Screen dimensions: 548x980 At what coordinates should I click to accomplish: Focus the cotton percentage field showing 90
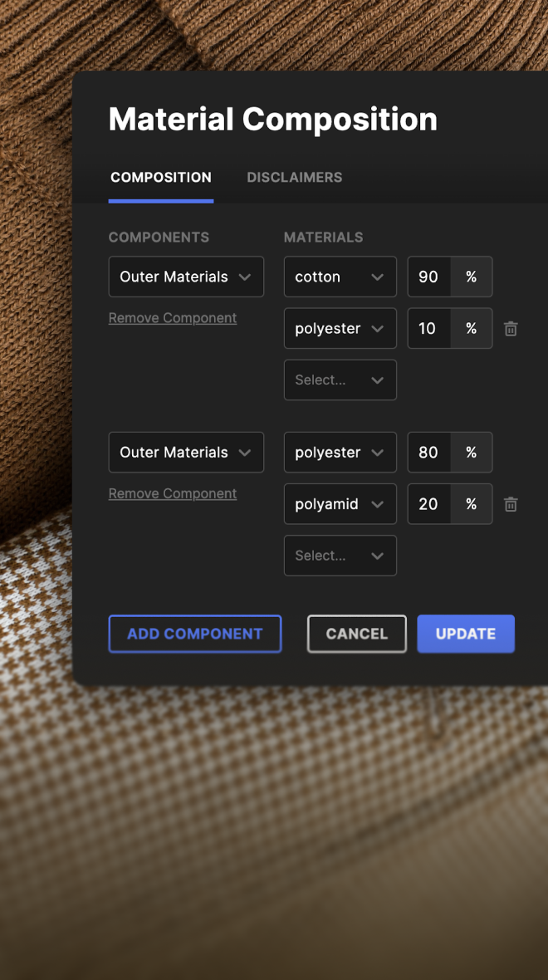tap(429, 277)
